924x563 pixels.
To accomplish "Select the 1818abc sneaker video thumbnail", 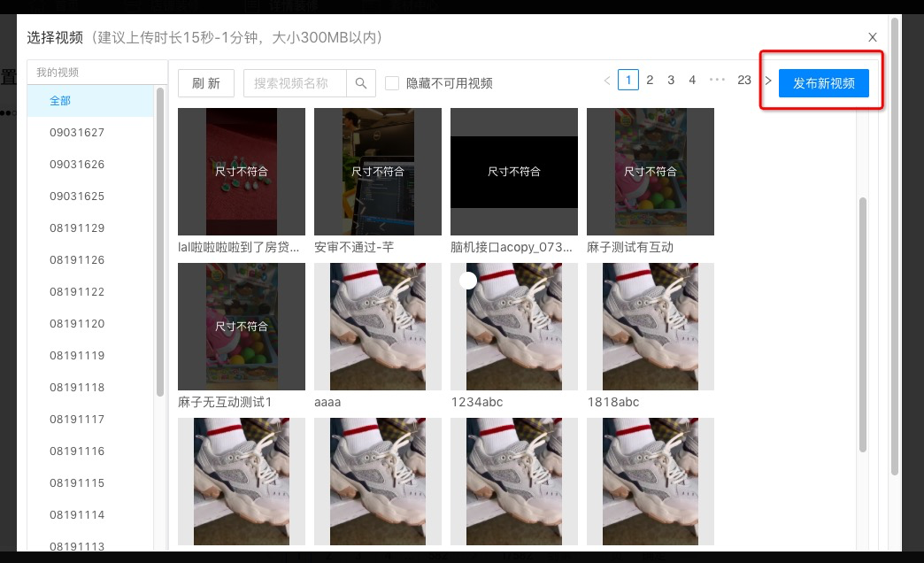I will point(651,327).
